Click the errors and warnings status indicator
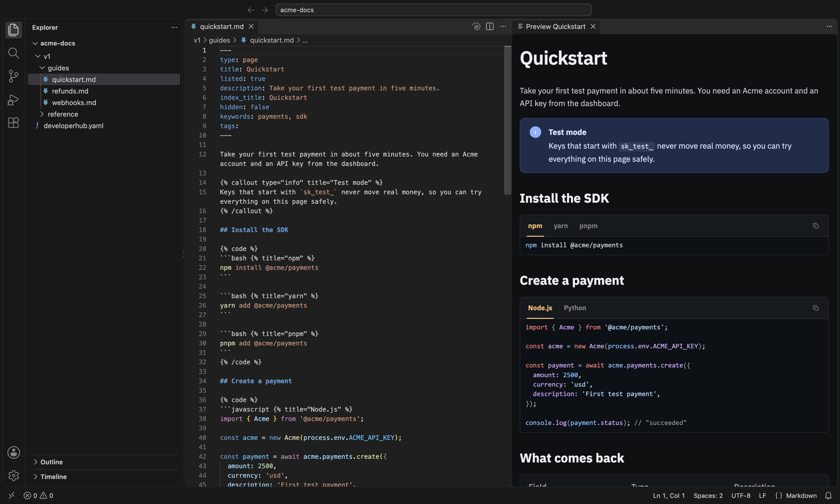Viewport: 840px width, 504px height. tap(38, 496)
